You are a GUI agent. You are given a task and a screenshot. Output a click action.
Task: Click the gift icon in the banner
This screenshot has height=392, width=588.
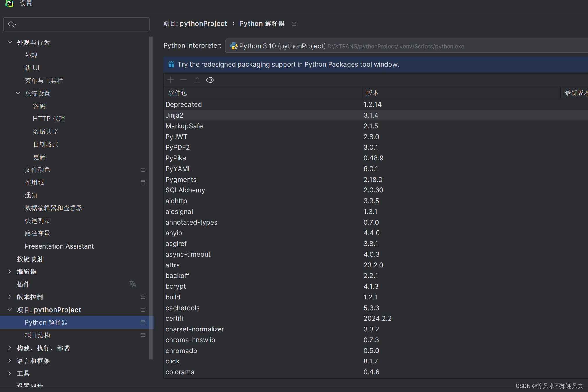click(171, 64)
